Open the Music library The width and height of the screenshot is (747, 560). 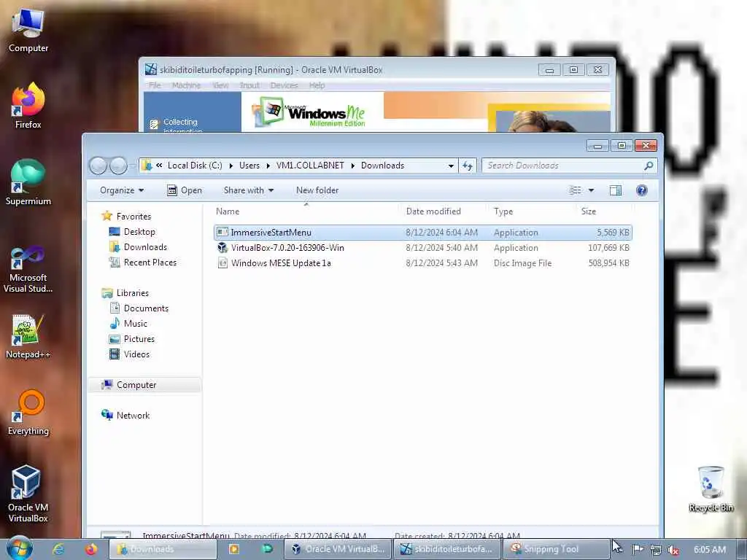(x=128, y=323)
